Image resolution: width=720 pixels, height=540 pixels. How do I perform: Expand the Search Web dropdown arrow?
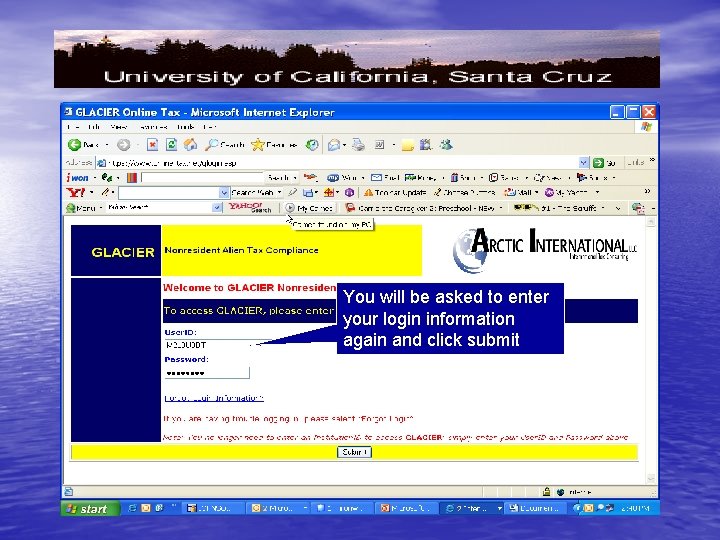click(x=280, y=192)
